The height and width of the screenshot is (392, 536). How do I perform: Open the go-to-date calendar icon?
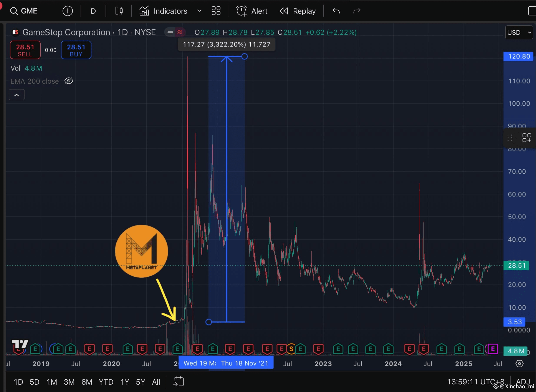coord(178,381)
